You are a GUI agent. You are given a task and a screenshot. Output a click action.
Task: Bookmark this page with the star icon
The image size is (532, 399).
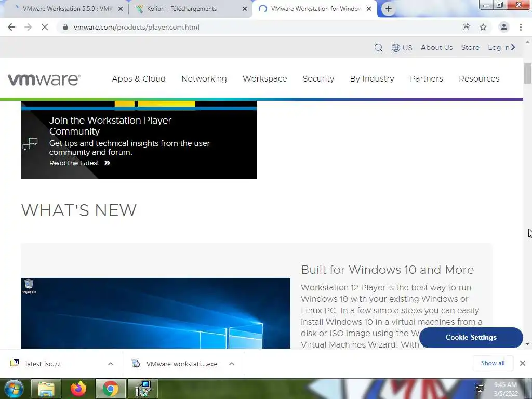click(483, 27)
